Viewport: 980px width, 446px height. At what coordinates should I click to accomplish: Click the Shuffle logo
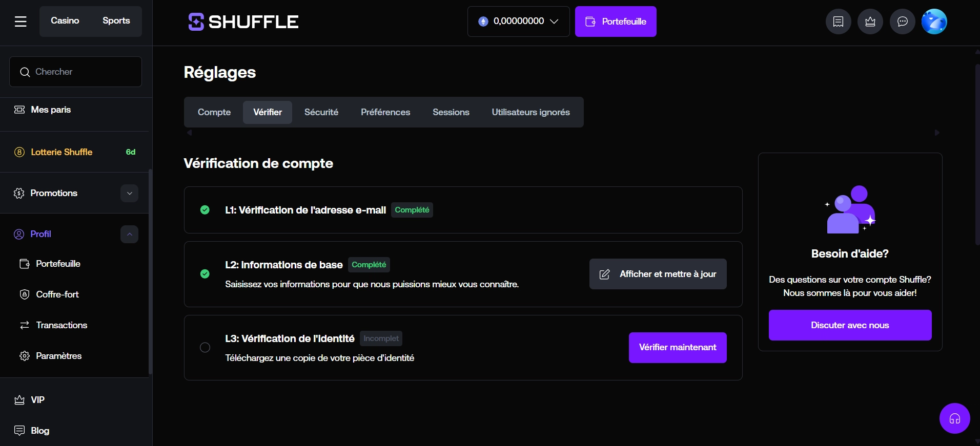(243, 22)
